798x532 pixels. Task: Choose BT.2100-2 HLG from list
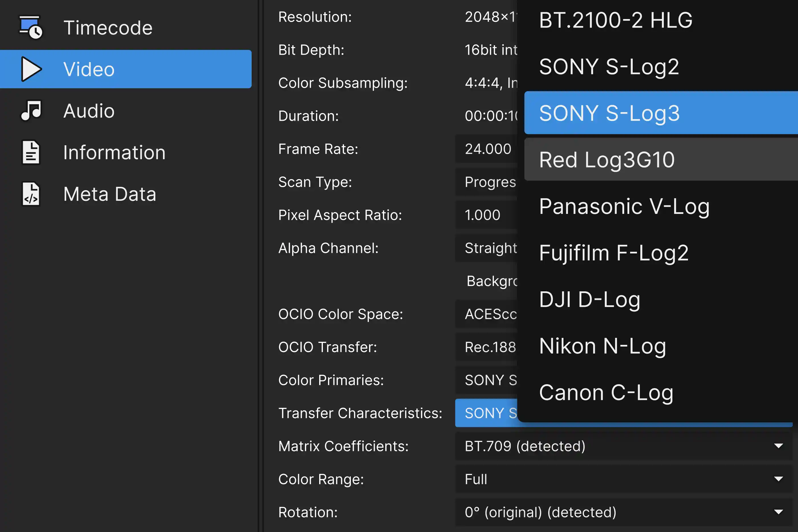point(661,20)
